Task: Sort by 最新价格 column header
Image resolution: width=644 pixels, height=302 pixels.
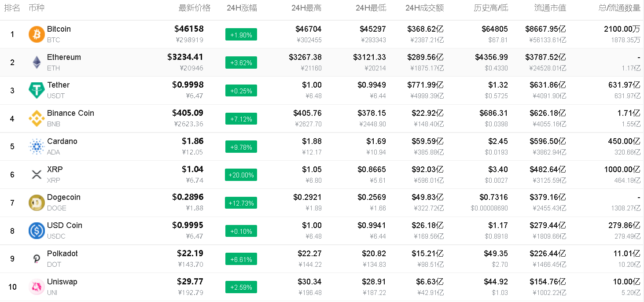Action: [195, 8]
